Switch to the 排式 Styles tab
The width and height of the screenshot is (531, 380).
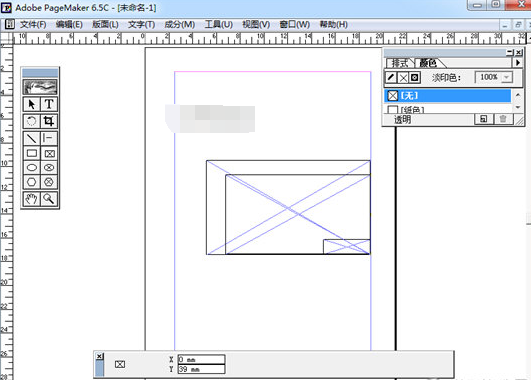[400, 63]
